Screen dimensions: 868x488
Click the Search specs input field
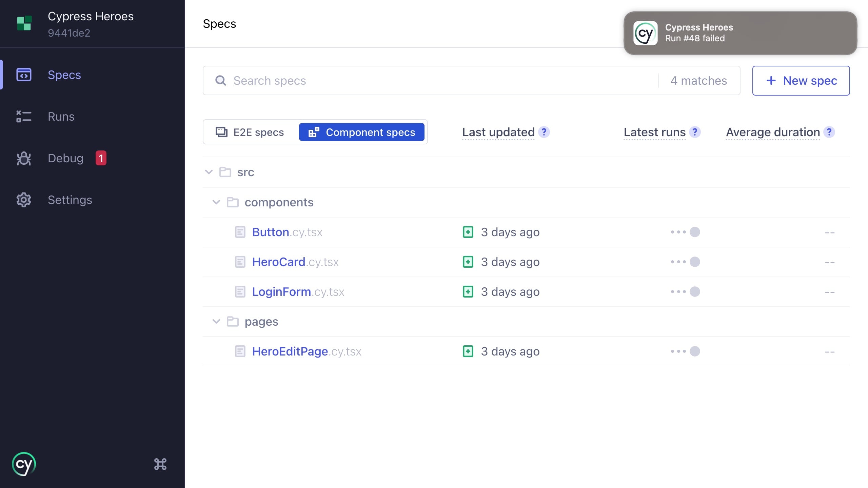click(x=441, y=81)
